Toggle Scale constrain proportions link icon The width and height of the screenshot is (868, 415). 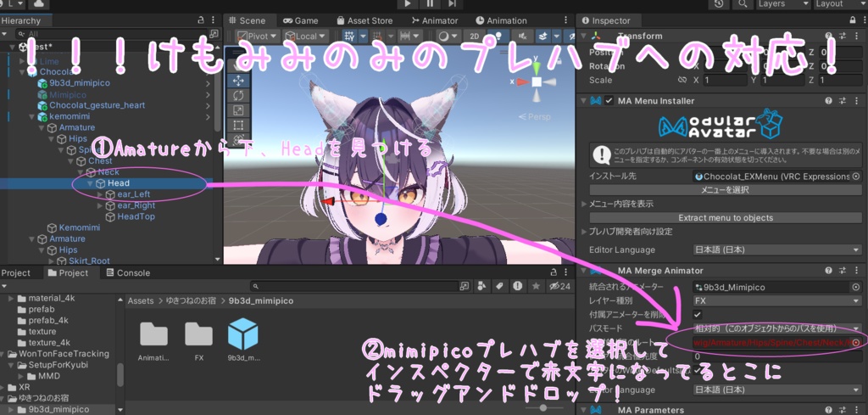682,80
